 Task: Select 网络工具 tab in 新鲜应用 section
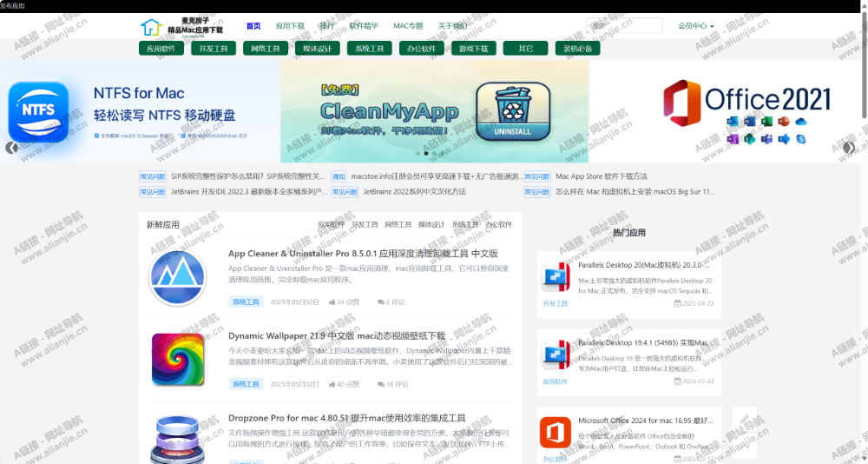(398, 224)
